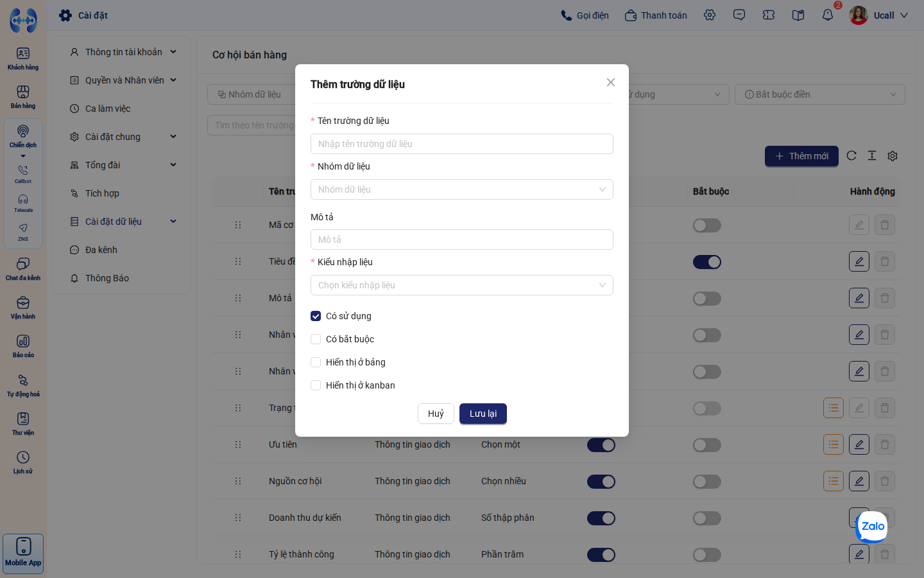Image resolution: width=924 pixels, height=578 pixels.
Task: Click the Callbot icon in sidebar
Action: click(x=23, y=174)
